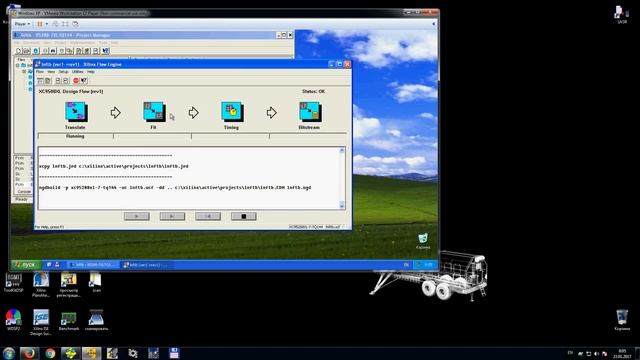Screen dimensions: 640x360
Task: Click the step backward button below the log
Action: tap(208, 216)
